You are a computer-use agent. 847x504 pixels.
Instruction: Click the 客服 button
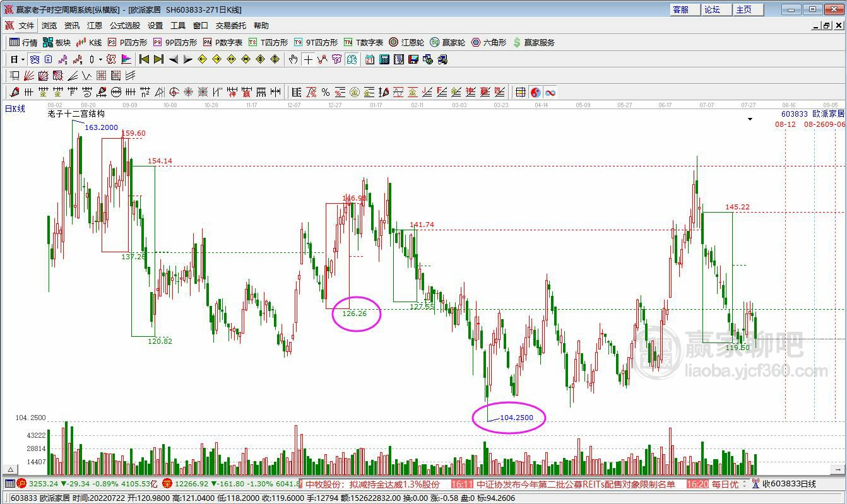[x=685, y=9]
